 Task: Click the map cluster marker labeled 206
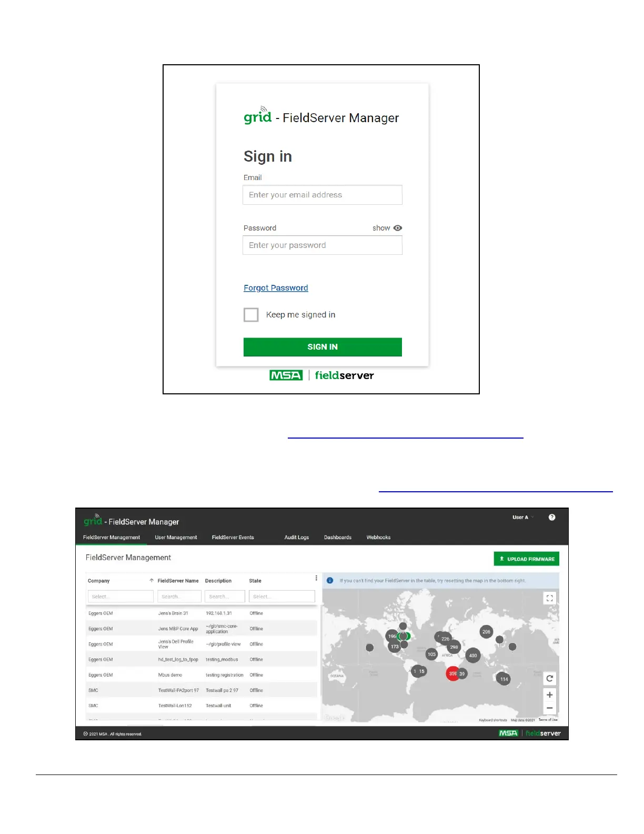[486, 632]
